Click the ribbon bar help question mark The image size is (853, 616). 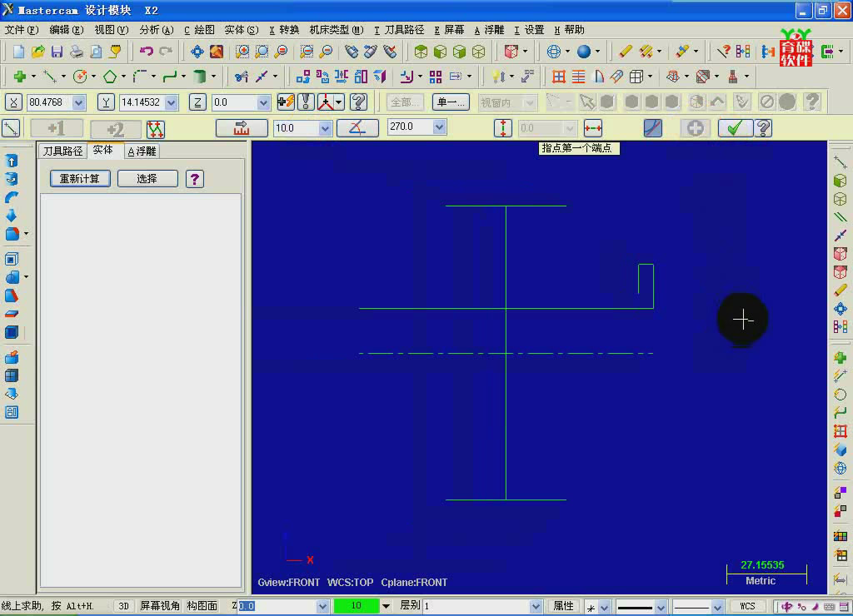[763, 128]
